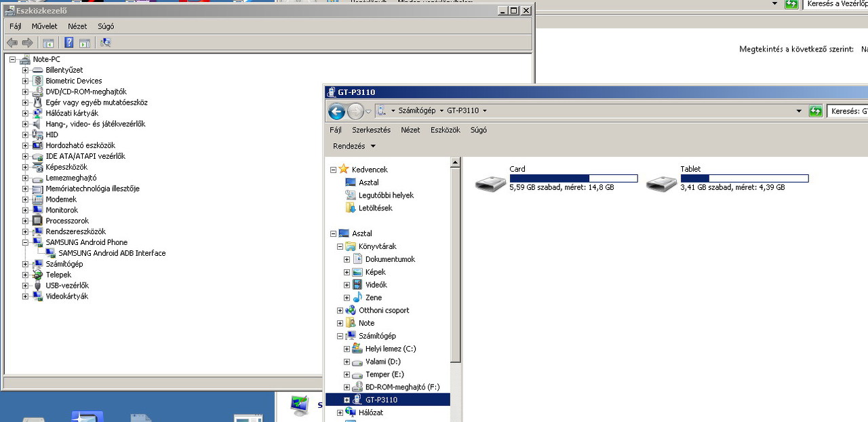Expand Egér vagy egyéb mutatóeszköz node

pyautogui.click(x=25, y=102)
